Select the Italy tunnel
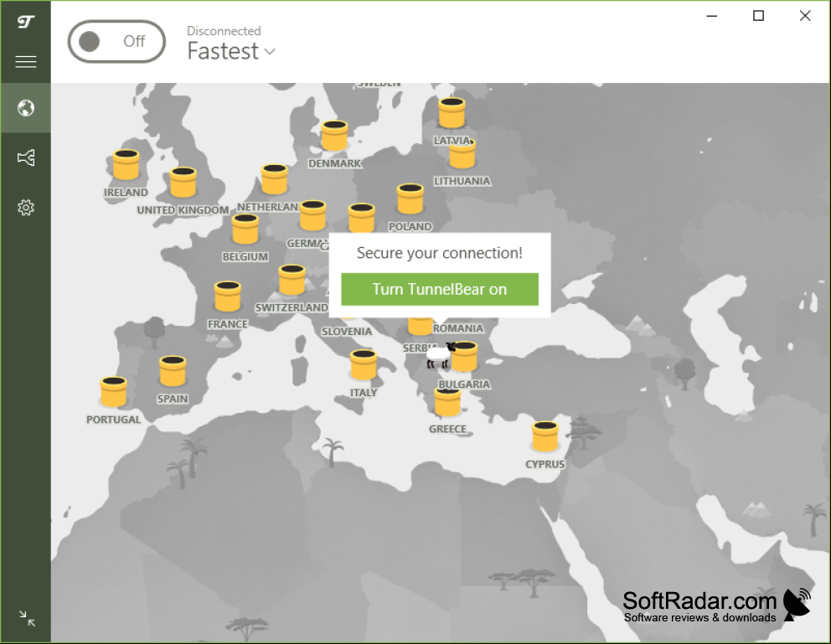Image resolution: width=831 pixels, height=644 pixels. pyautogui.click(x=364, y=365)
